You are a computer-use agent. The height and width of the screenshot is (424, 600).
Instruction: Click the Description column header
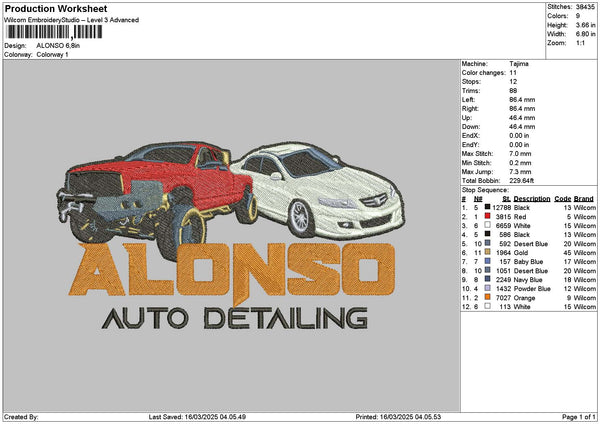tap(531, 198)
